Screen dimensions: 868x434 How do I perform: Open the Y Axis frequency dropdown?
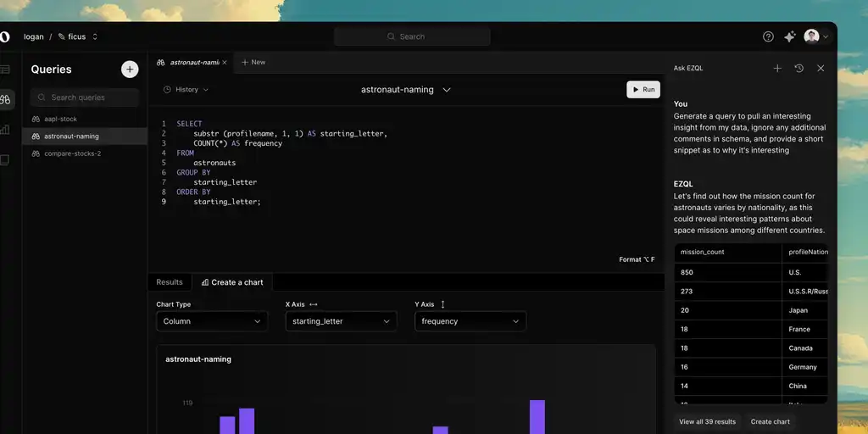(x=470, y=321)
